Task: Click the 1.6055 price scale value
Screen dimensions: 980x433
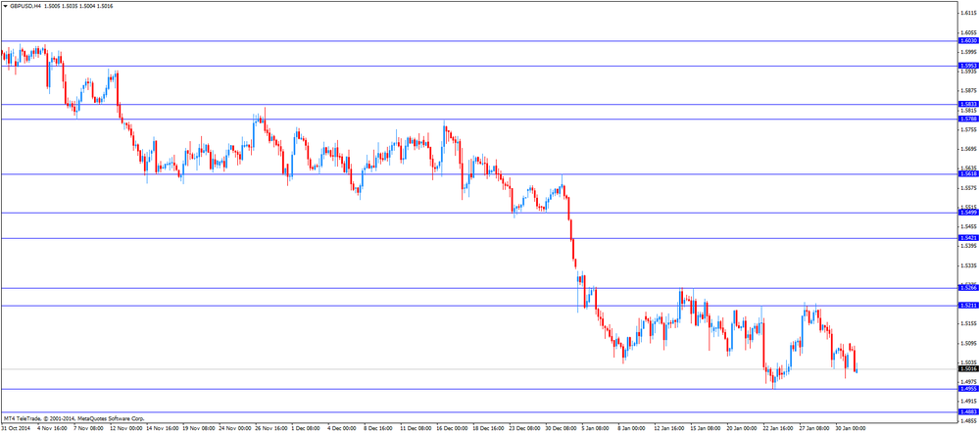Action: 969,32
